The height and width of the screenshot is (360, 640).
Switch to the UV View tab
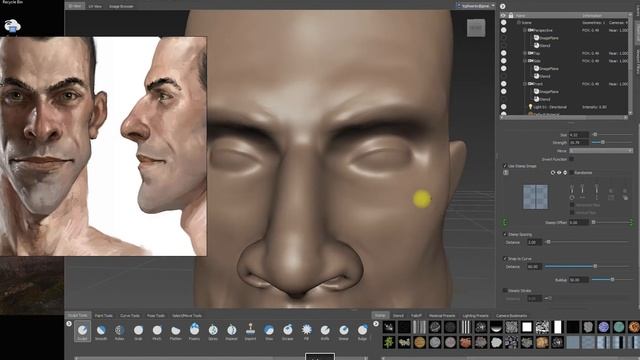(x=95, y=6)
